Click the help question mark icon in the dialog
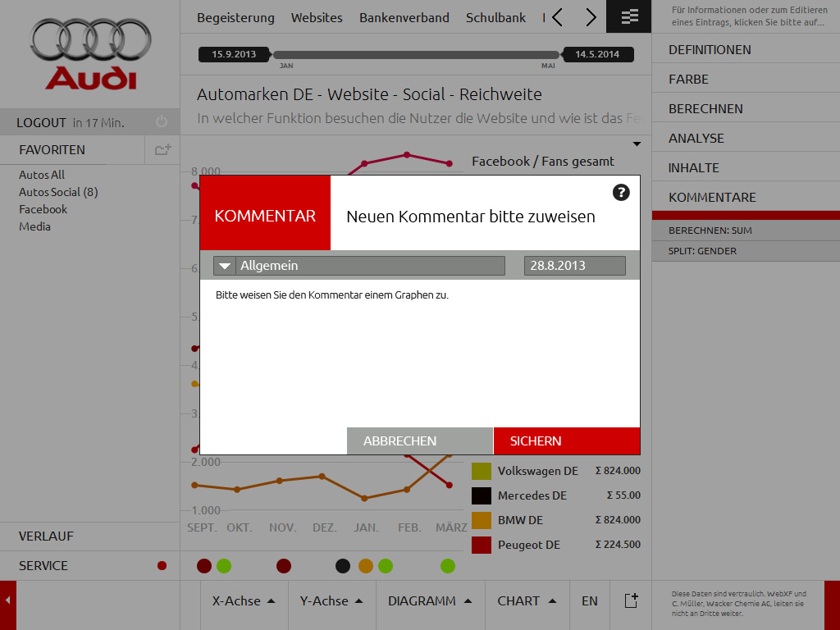This screenshot has height=630, width=840. [x=621, y=192]
